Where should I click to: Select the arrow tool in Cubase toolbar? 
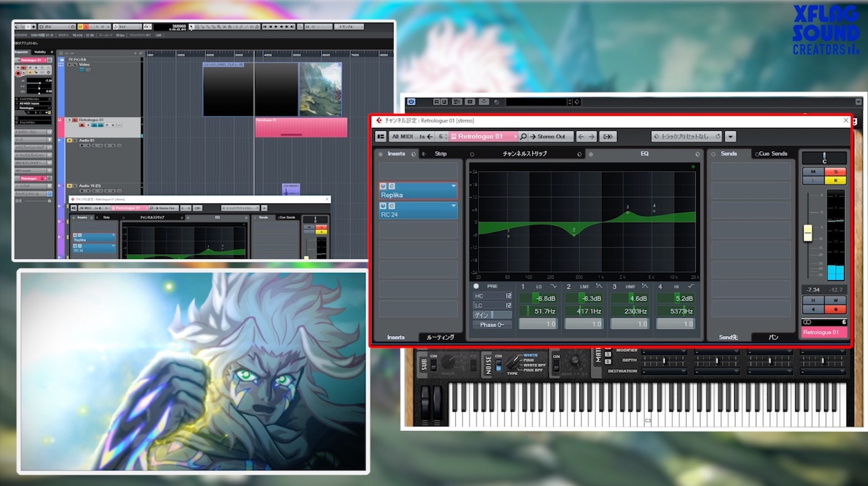(x=191, y=27)
